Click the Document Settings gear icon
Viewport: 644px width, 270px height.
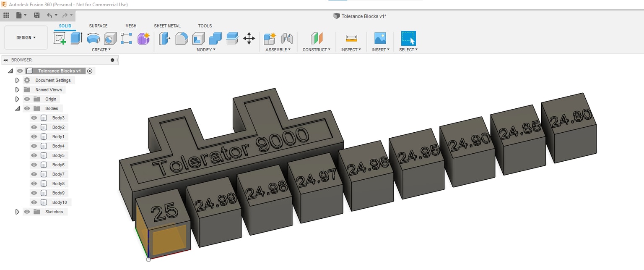point(27,80)
